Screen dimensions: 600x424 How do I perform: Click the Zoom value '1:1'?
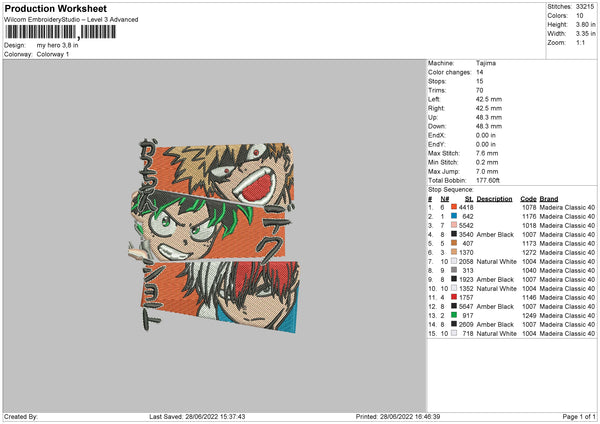[x=580, y=42]
